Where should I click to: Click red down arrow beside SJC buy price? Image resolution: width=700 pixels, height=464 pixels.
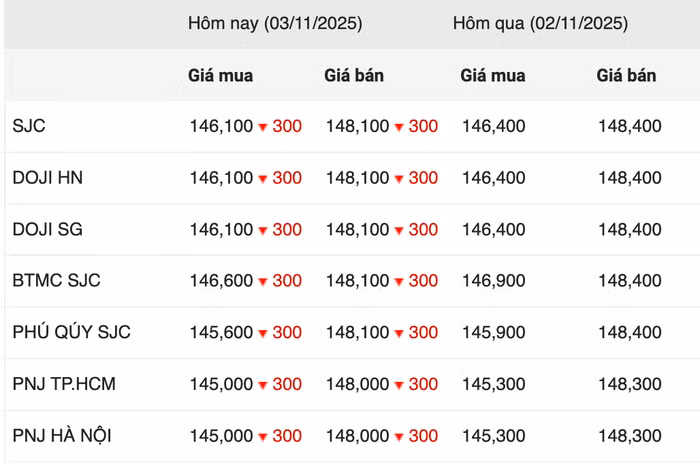(x=263, y=128)
